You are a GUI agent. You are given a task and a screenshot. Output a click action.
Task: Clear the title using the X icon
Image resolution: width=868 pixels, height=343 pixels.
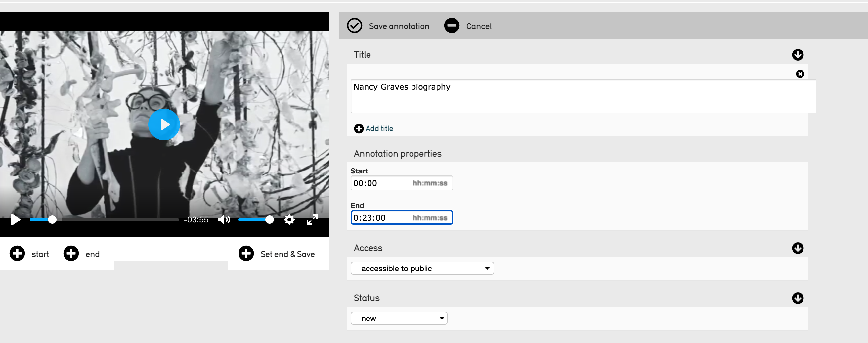click(800, 74)
